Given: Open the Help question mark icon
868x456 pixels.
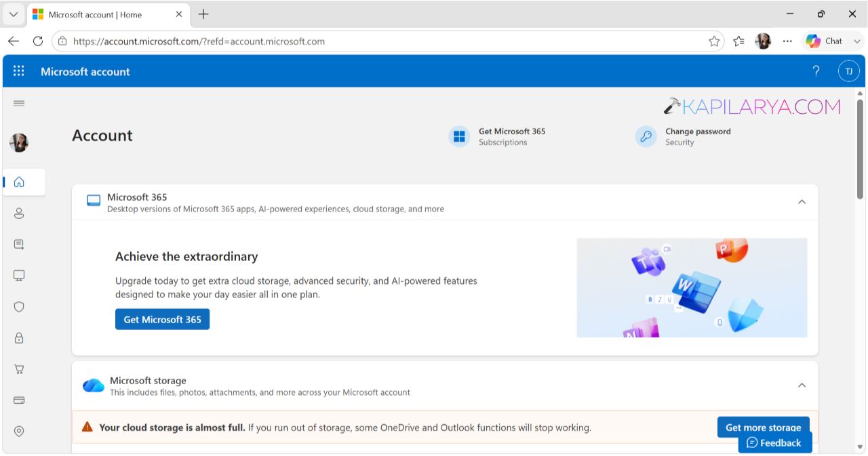Looking at the screenshot, I should (816, 71).
